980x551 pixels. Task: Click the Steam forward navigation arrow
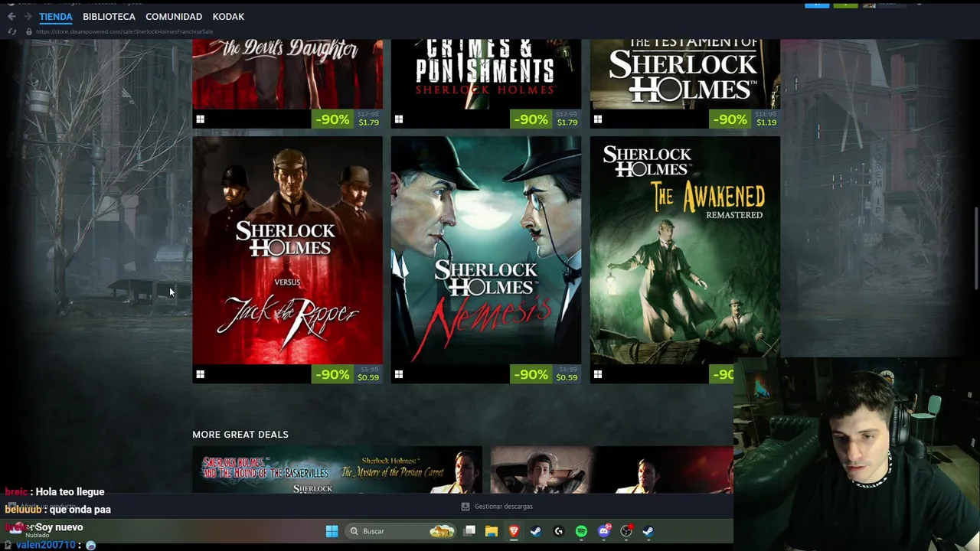pyautogui.click(x=28, y=16)
